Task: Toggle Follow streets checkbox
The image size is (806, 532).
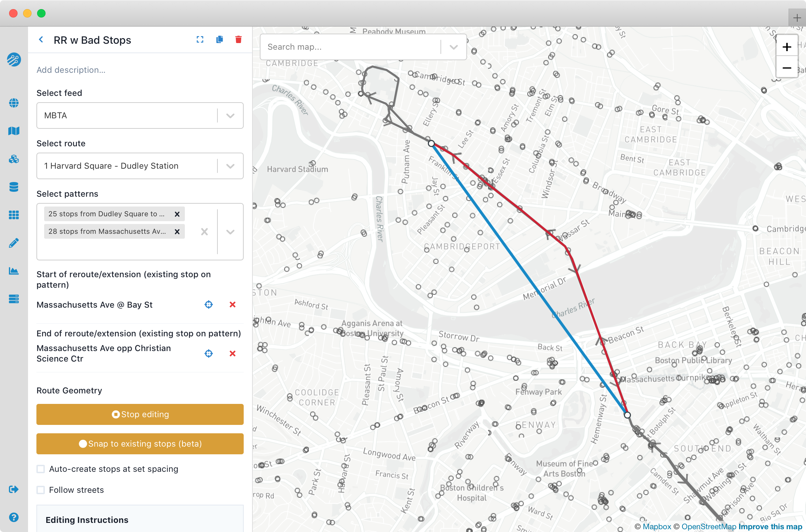Action: [40, 490]
